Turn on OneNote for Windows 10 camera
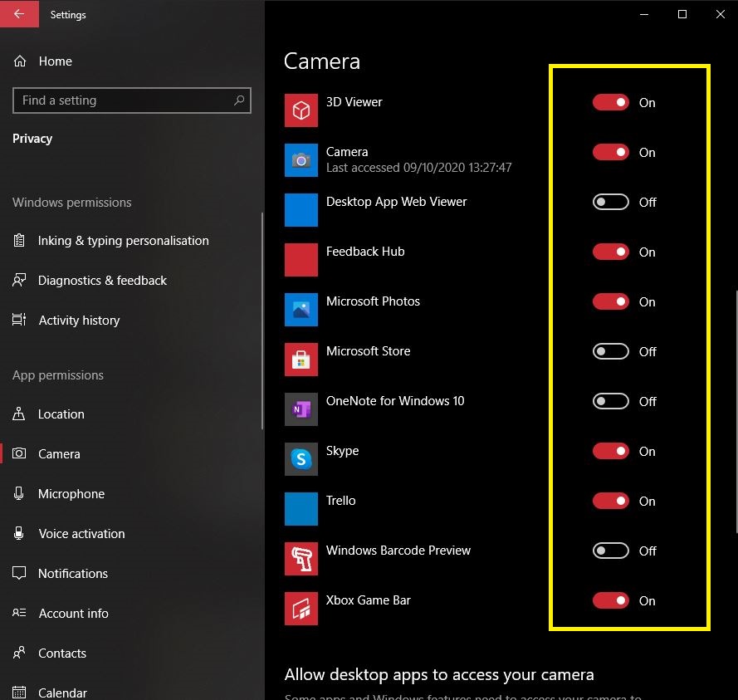 tap(610, 401)
